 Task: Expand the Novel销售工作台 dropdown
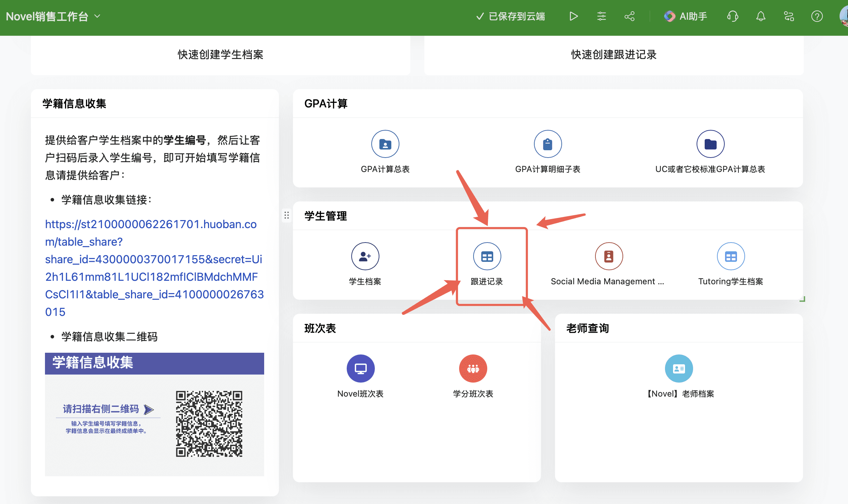pos(53,16)
